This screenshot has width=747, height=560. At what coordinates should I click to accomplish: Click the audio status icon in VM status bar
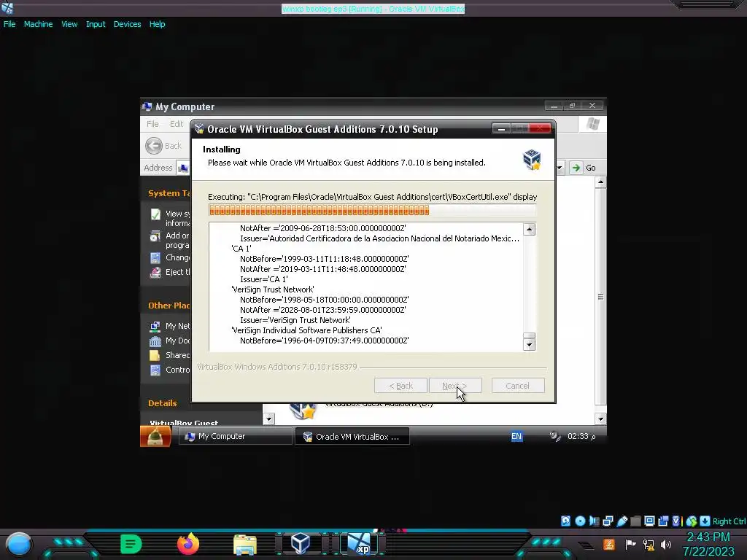coord(594,521)
